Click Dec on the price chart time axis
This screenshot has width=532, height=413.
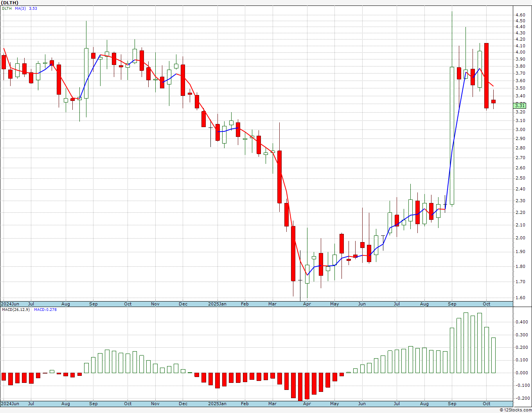click(x=183, y=304)
